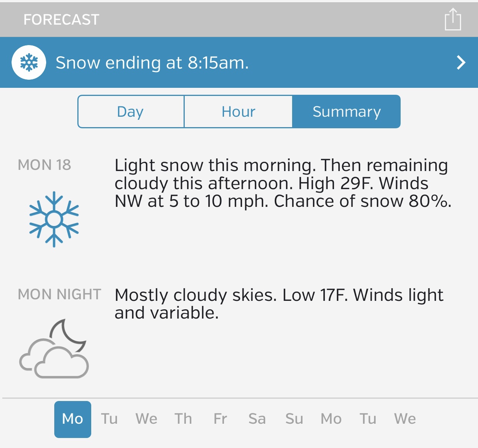Switch to the Hour forecast tab
Viewport: 478px width, 448px height.
tap(238, 112)
